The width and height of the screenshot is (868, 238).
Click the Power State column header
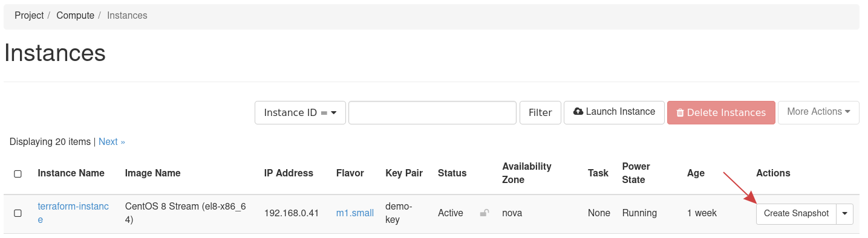point(636,173)
